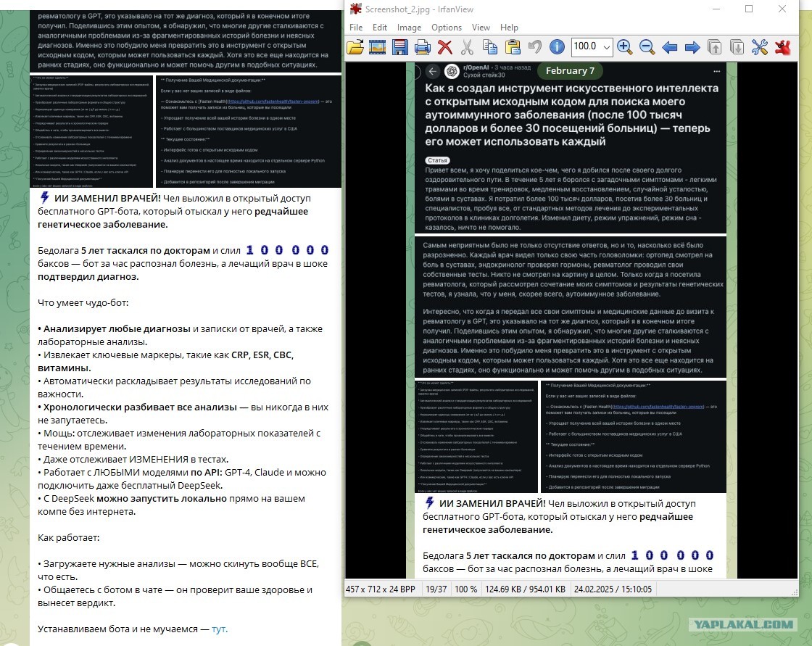The width and height of the screenshot is (812, 646).
Task: Click the IrfanView title bar app icon
Action: pos(356,9)
